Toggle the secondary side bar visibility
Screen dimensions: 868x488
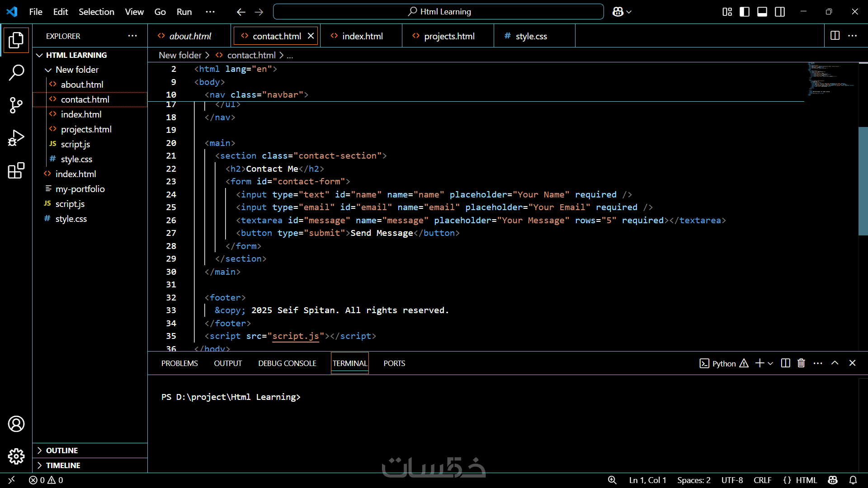click(780, 12)
